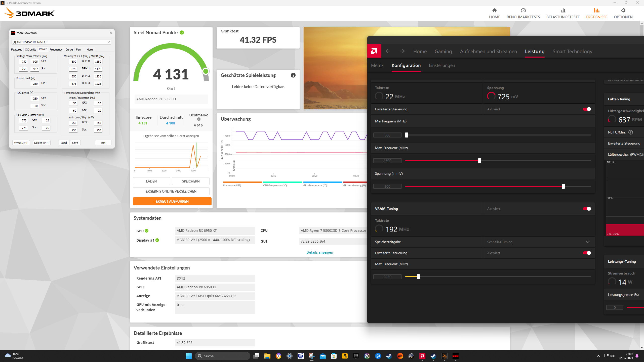Open Steam from the taskbar
The image size is (644, 362).
tap(389, 356)
